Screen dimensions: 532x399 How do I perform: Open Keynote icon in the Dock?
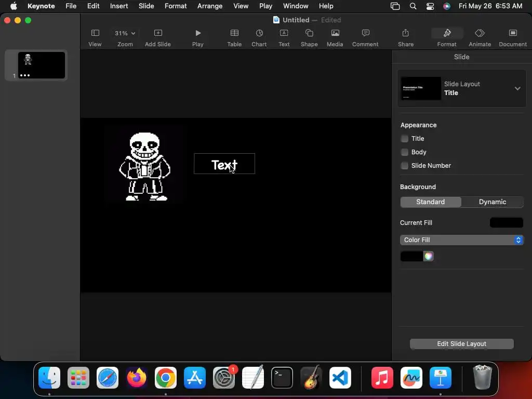(x=441, y=378)
